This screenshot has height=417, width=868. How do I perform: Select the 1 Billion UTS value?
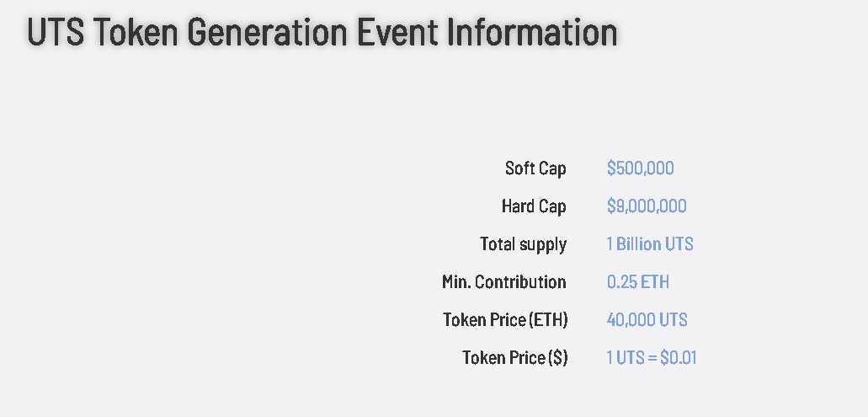pos(649,244)
